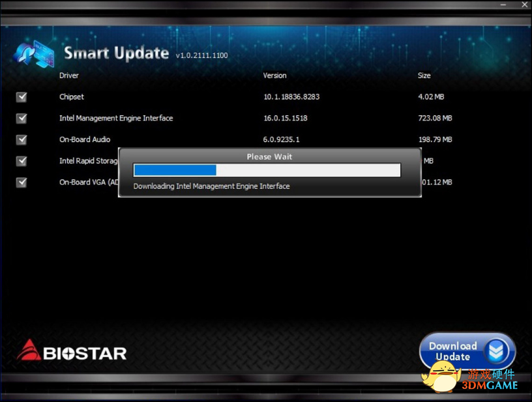Close the Smart Update window
The height and width of the screenshot is (402, 532).
pyautogui.click(x=524, y=5)
